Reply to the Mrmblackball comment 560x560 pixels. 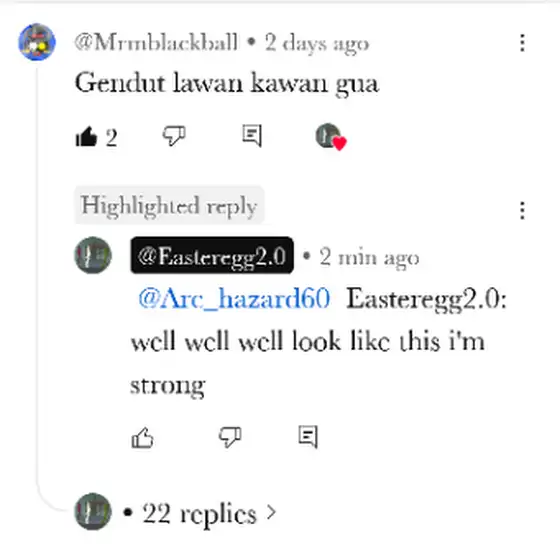click(x=252, y=135)
